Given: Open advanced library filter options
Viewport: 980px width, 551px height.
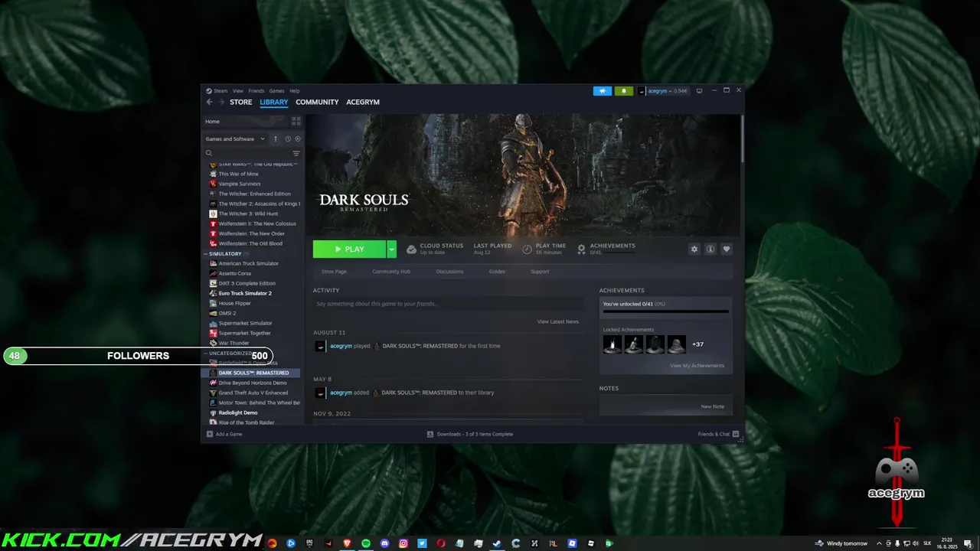Looking at the screenshot, I should click(296, 153).
